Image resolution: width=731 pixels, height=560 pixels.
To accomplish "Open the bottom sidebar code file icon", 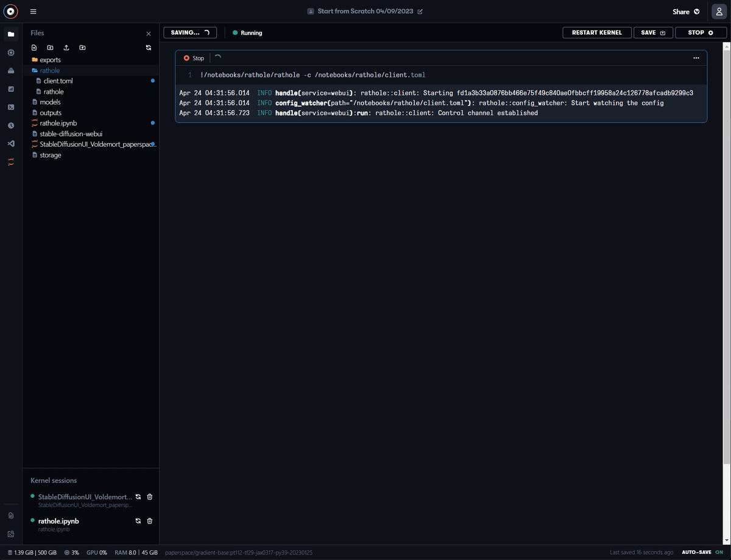I will [x=11, y=534].
